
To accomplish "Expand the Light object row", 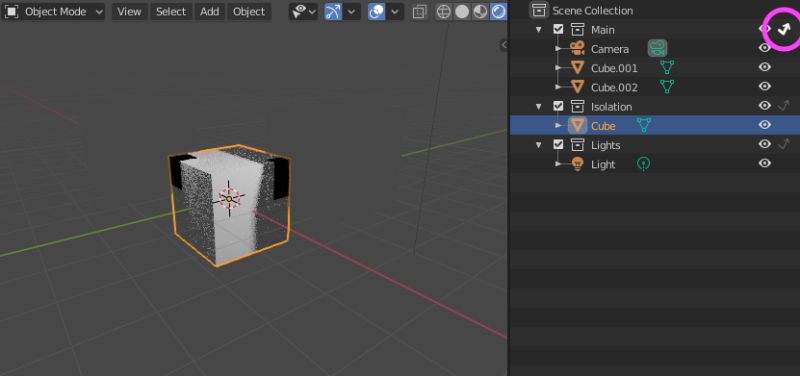I will (559, 164).
